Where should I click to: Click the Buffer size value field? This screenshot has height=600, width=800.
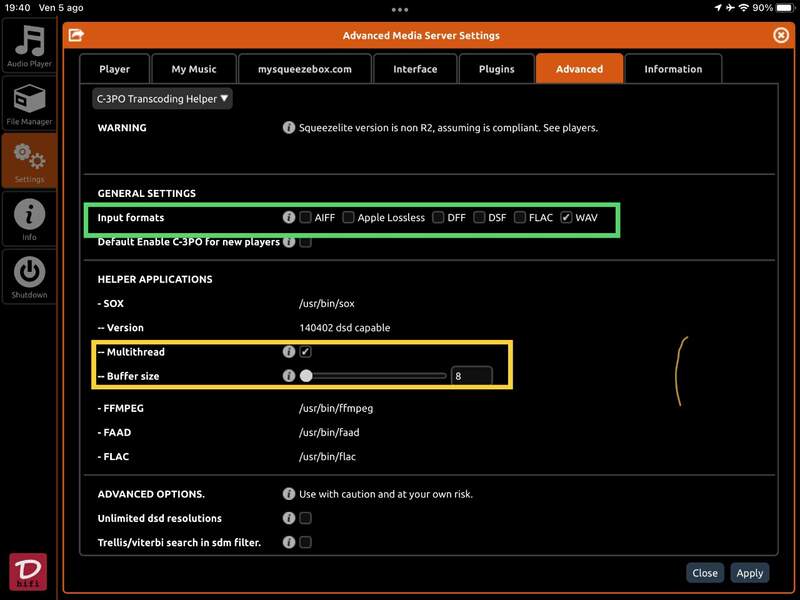(x=471, y=376)
